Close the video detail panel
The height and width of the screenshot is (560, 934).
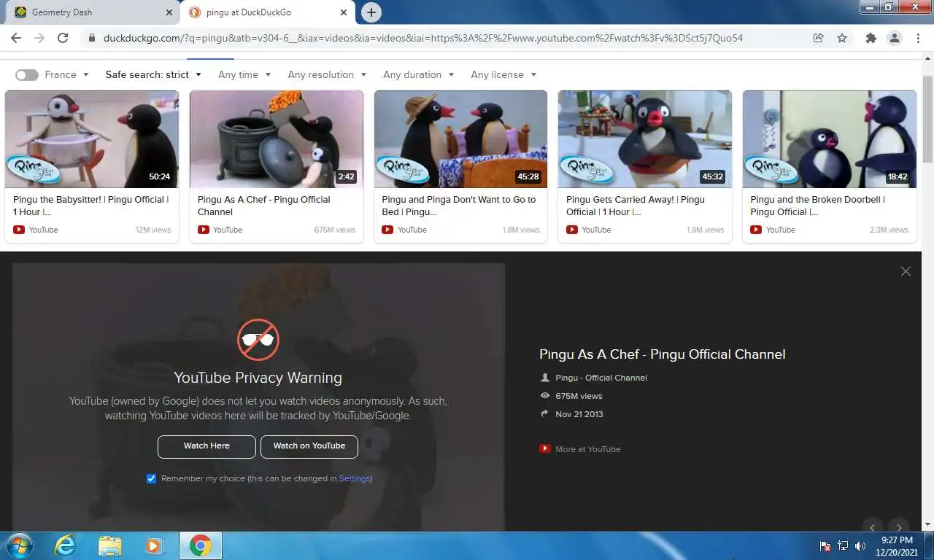(x=906, y=271)
